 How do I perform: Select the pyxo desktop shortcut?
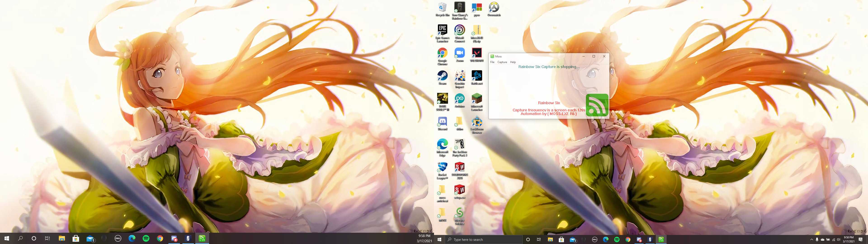(477, 9)
